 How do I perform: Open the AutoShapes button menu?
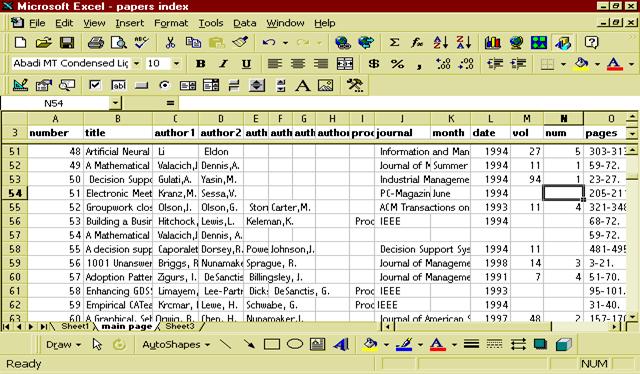(176, 345)
